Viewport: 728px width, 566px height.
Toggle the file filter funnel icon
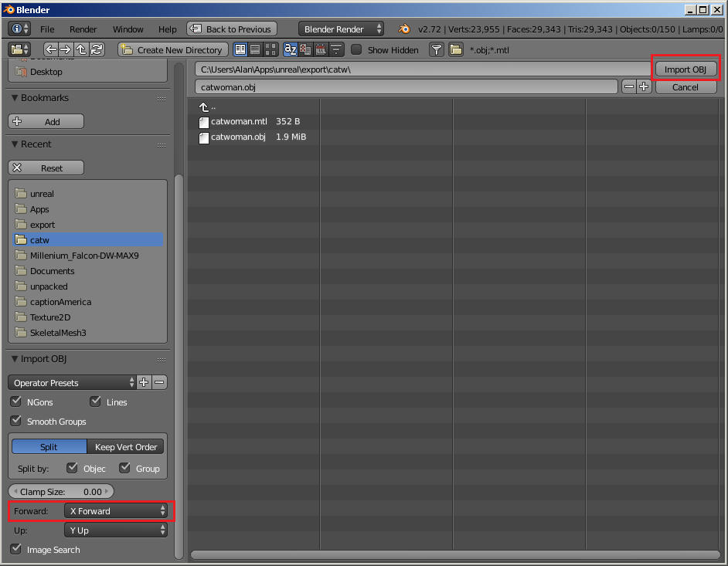pyautogui.click(x=437, y=49)
